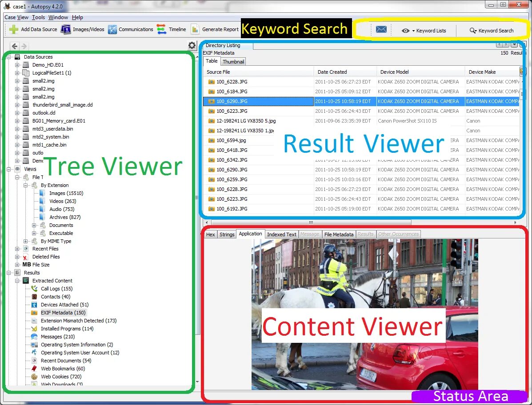Viewport: 532px width, 405px height.
Task: Click the Devices Attached icon
Action: point(34,305)
